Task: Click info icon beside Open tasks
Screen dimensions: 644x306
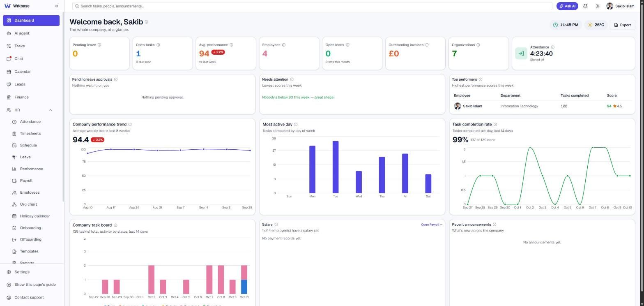Action: tap(158, 45)
